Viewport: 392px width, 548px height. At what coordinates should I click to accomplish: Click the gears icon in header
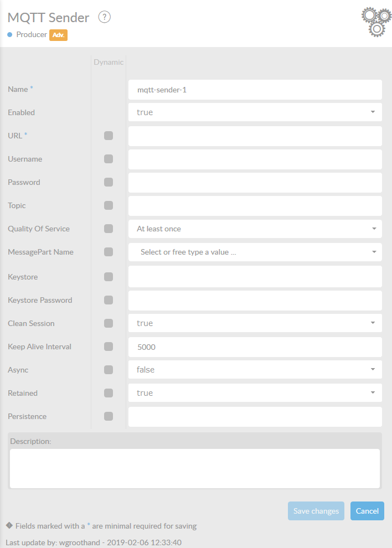point(376,22)
